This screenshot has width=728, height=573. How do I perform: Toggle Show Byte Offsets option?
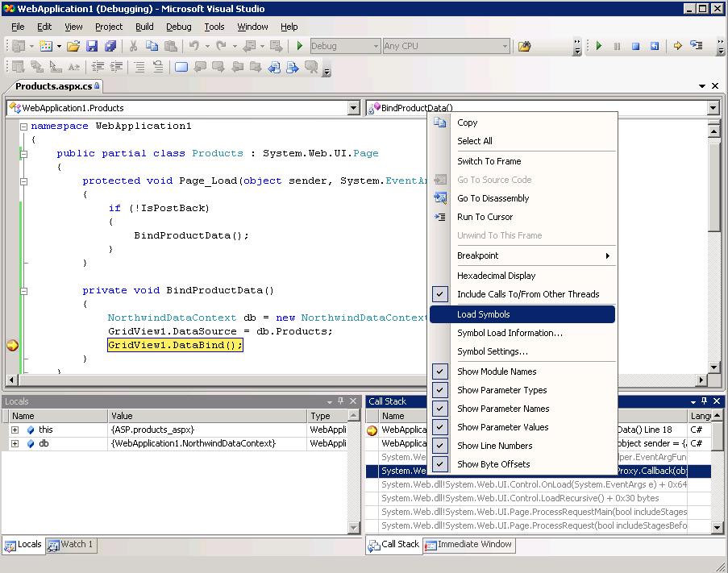(522, 464)
